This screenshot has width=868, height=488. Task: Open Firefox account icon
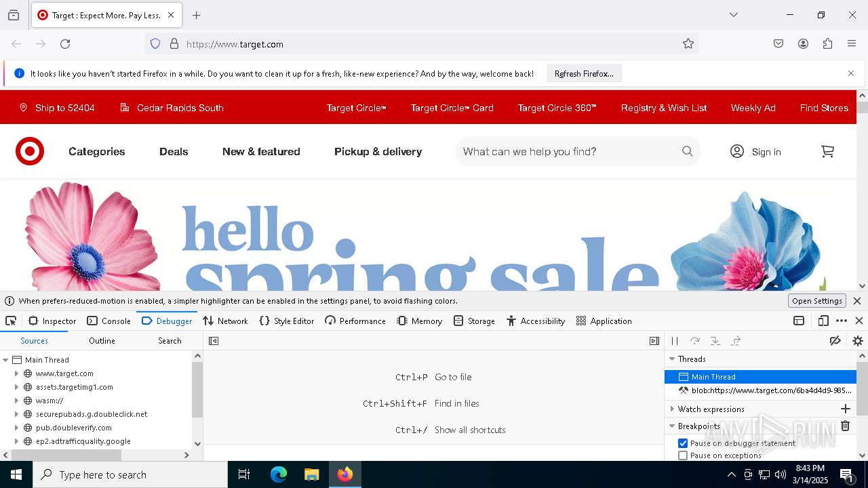click(x=803, y=44)
